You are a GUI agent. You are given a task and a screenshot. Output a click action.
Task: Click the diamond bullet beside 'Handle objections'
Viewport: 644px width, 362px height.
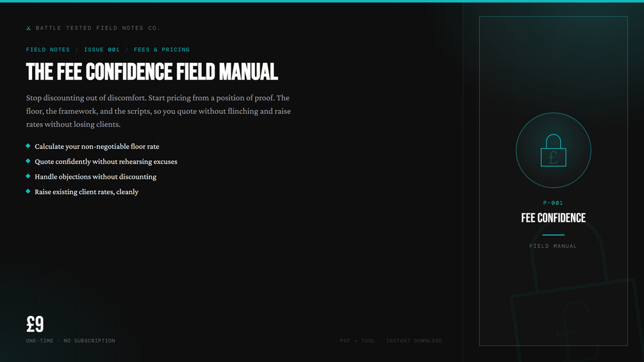28,176
